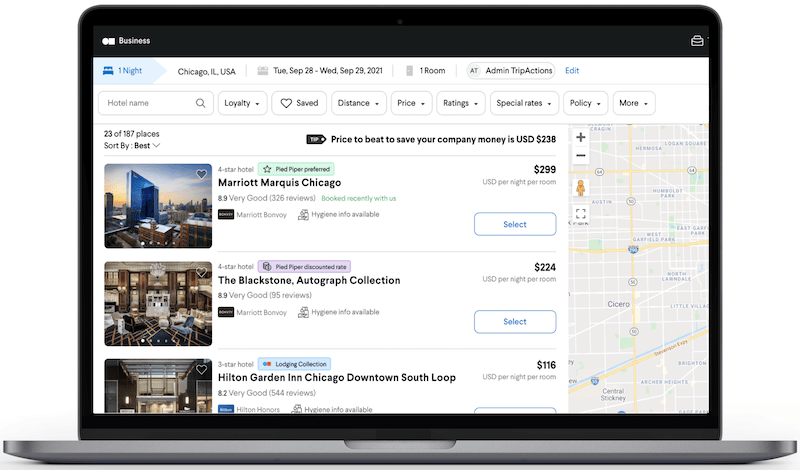
Task: Click the $224 price for The Blackstone
Action: coord(545,267)
